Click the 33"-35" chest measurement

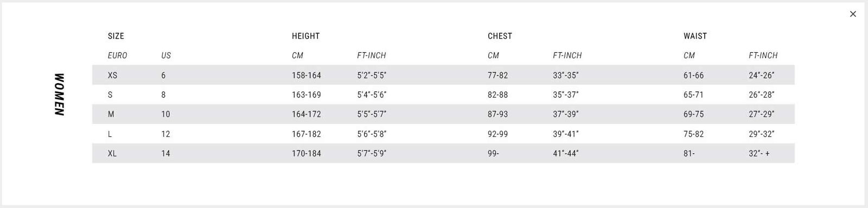coord(566,75)
